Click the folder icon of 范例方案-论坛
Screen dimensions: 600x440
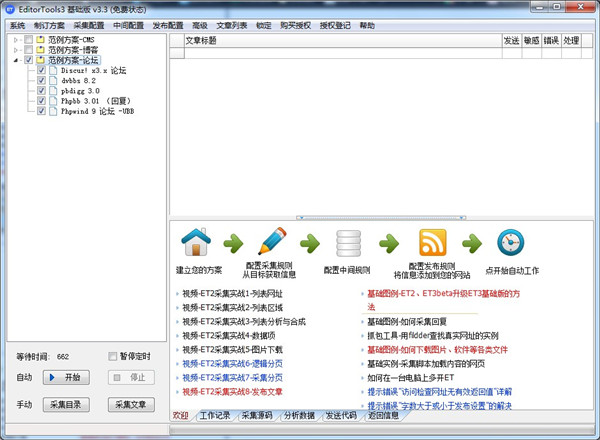[40, 60]
